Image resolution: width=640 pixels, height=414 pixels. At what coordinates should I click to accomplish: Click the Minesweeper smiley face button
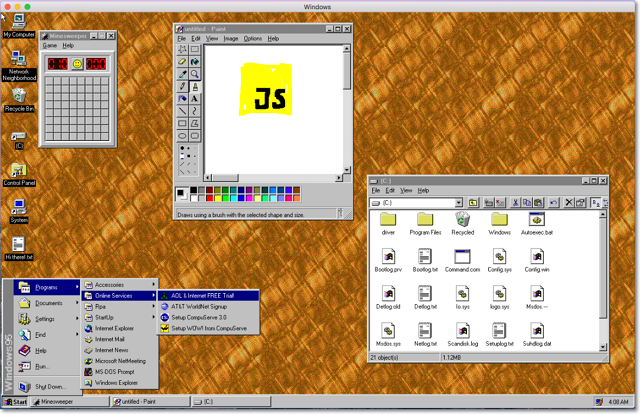(x=77, y=64)
